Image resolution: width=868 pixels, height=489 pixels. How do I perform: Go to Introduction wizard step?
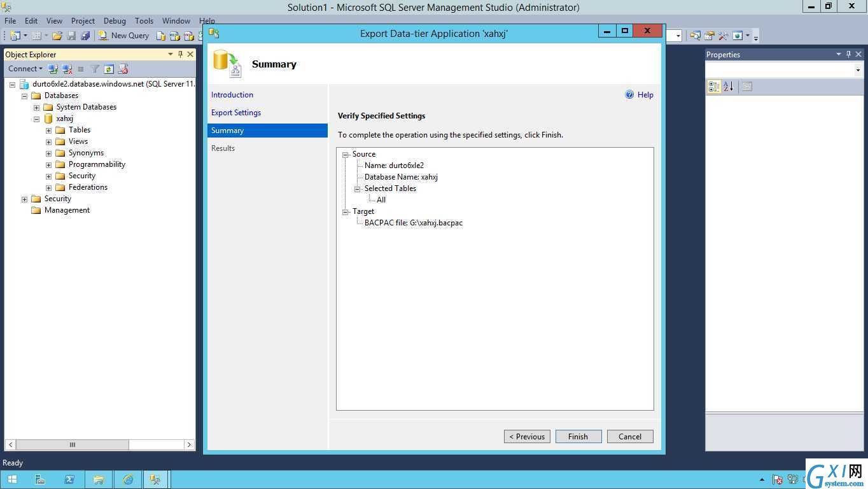232,95
